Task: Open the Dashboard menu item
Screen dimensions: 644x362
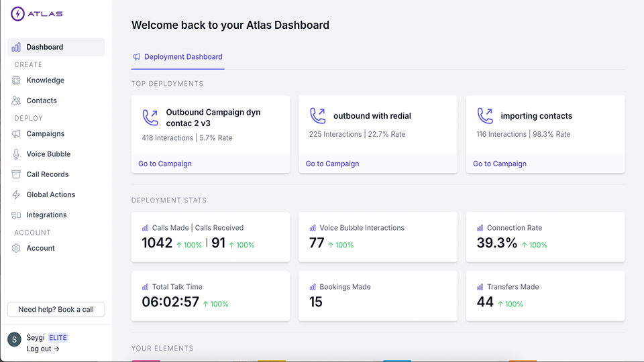Action: [x=56, y=47]
